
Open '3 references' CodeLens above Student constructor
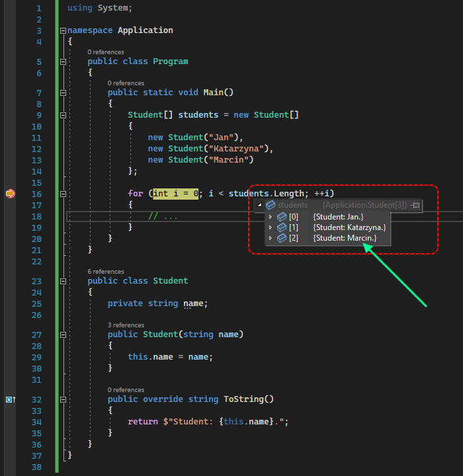point(126,325)
